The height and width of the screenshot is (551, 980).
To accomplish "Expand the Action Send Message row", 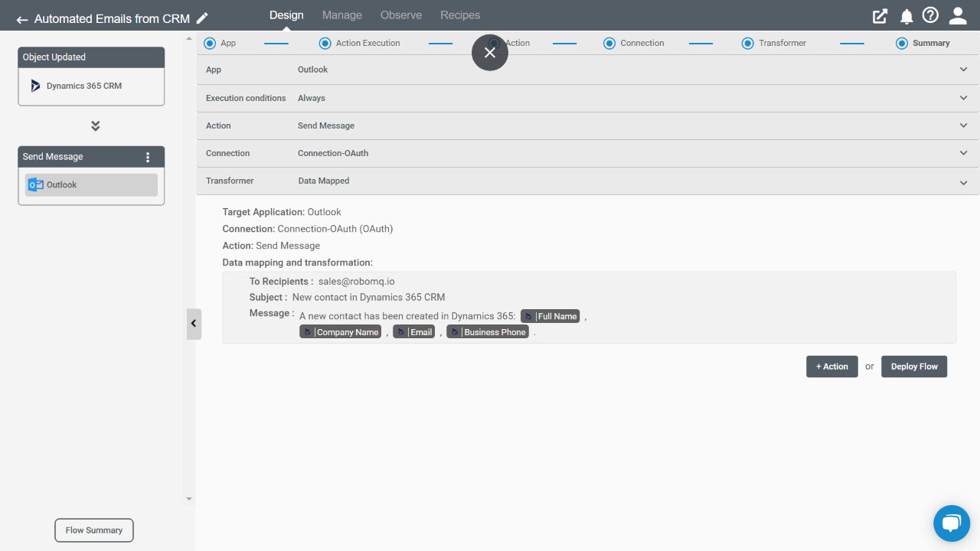I will tap(587, 126).
